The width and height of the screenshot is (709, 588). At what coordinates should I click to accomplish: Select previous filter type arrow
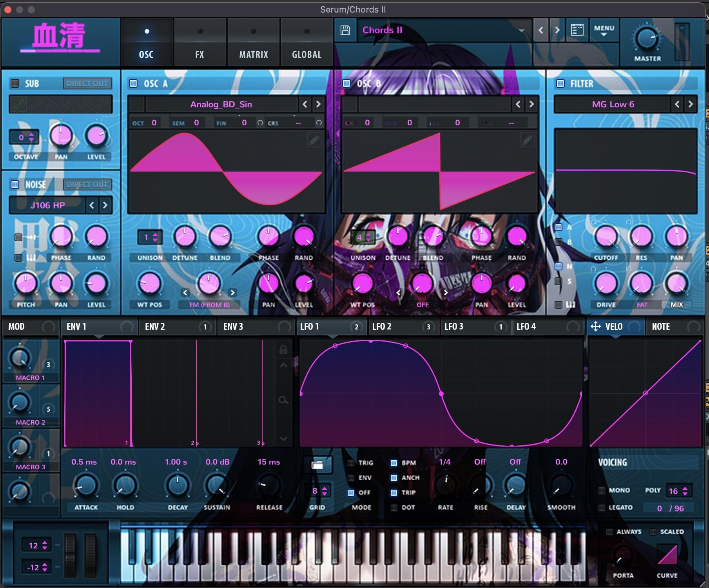[x=677, y=104]
